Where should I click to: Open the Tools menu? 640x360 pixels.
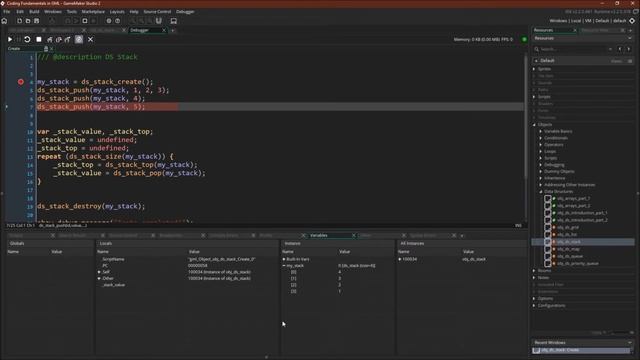71,12
